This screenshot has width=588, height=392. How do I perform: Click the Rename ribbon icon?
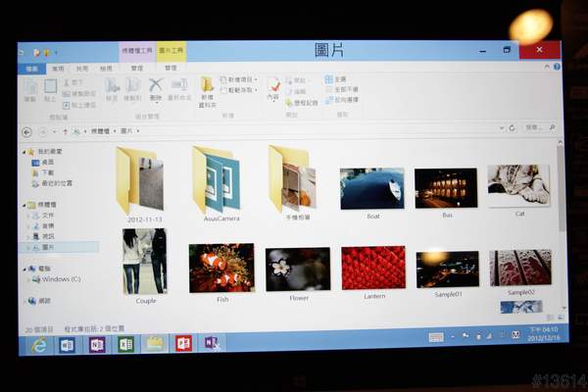179,84
